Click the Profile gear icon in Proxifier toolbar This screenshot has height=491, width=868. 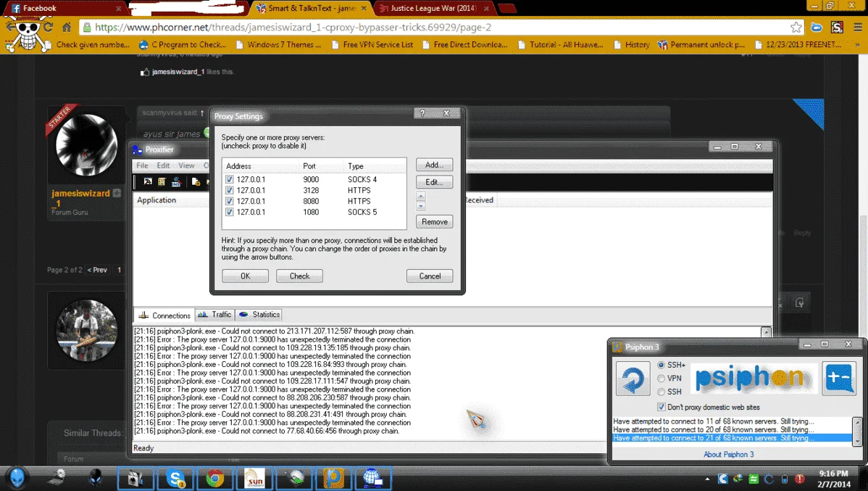(x=196, y=181)
